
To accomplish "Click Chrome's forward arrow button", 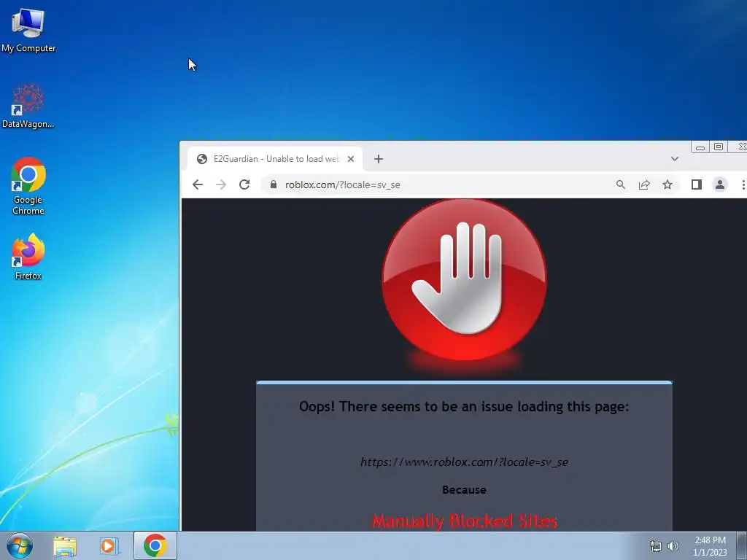I will tap(220, 184).
